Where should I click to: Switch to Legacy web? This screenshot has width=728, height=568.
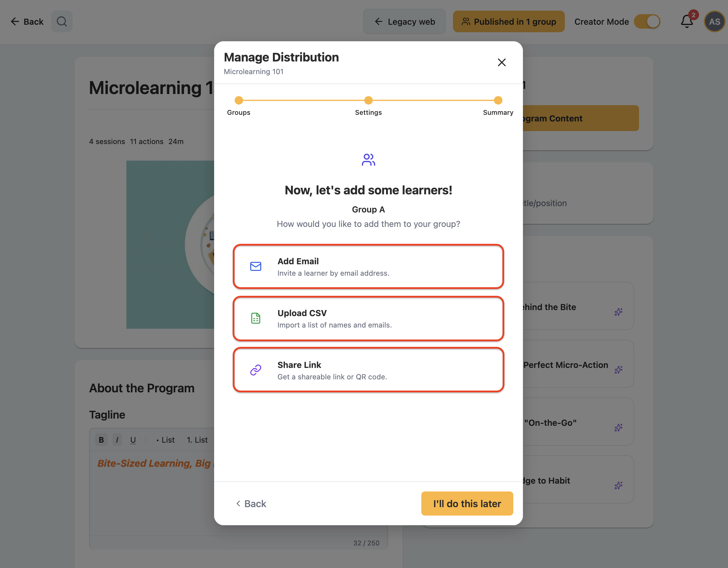pyautogui.click(x=404, y=22)
